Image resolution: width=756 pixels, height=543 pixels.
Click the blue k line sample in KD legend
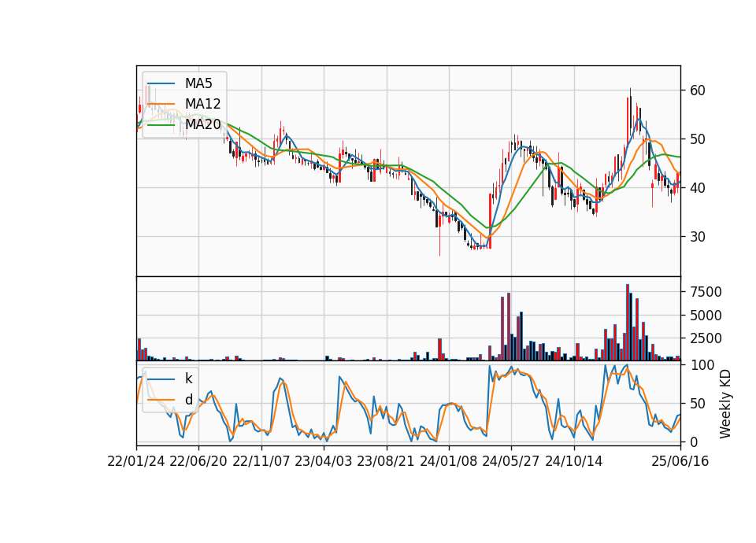(161, 379)
